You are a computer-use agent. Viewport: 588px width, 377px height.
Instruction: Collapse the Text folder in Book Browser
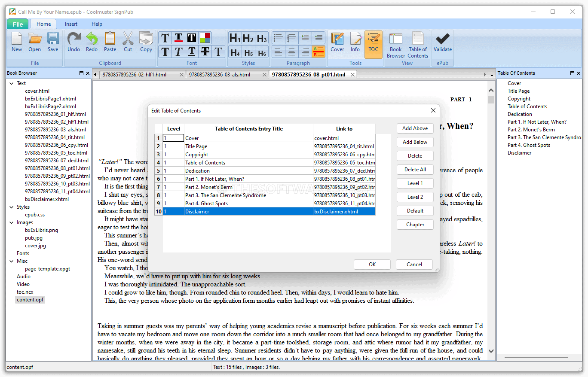click(x=12, y=83)
